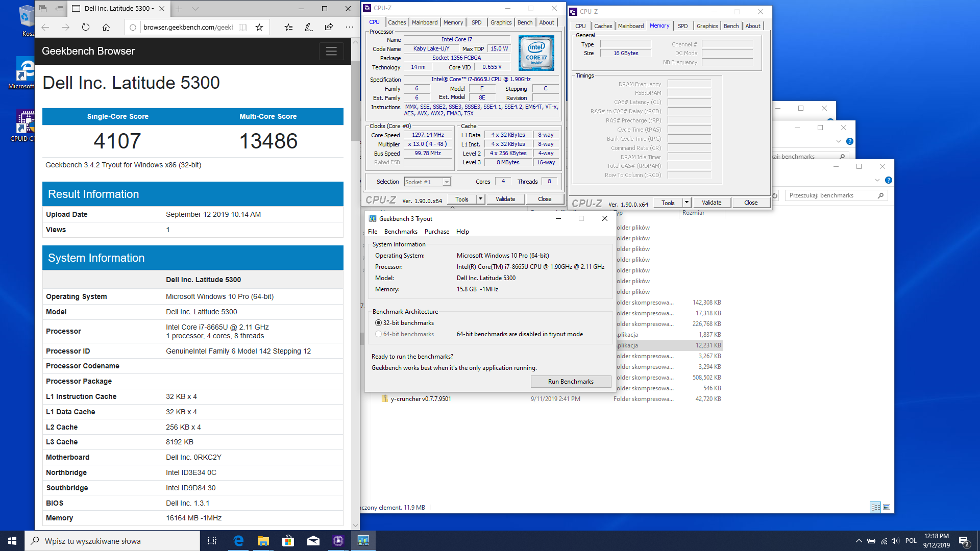Image resolution: width=980 pixels, height=551 pixels.
Task: Expand ribbon chevron in front Explorer window
Action: coord(877,180)
